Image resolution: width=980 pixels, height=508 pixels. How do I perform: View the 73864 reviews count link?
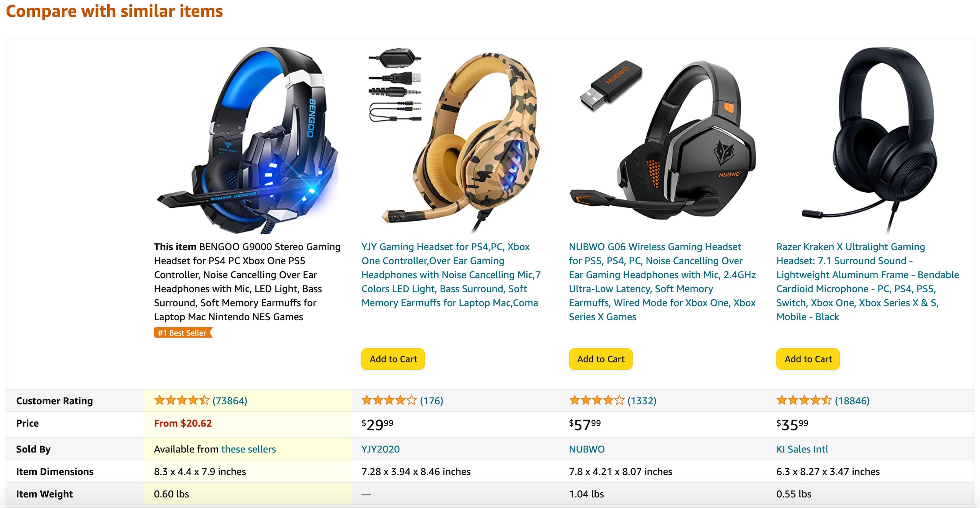click(x=230, y=401)
